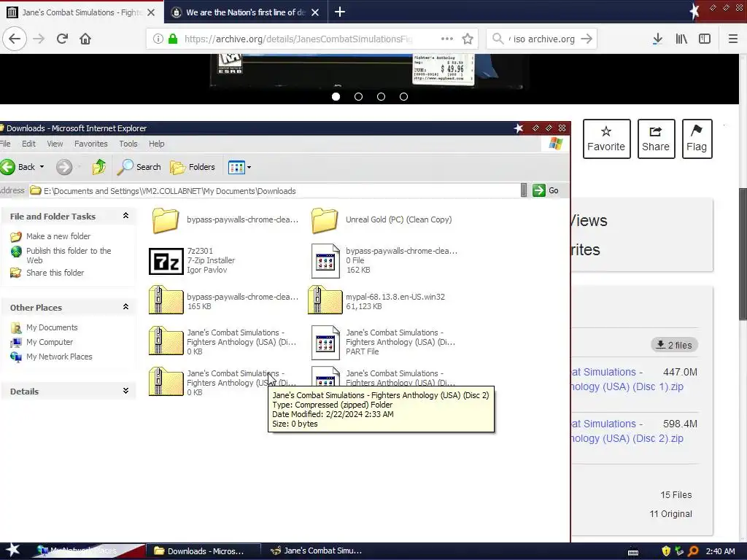The width and height of the screenshot is (747, 560).
Task: Click the page vertical scrollbar thumb
Action: pos(743,254)
